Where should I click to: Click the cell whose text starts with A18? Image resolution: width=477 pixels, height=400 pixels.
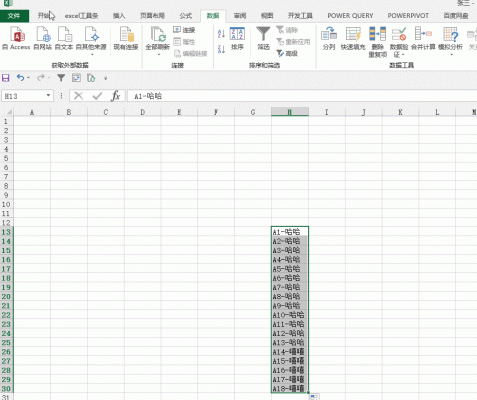click(x=290, y=388)
